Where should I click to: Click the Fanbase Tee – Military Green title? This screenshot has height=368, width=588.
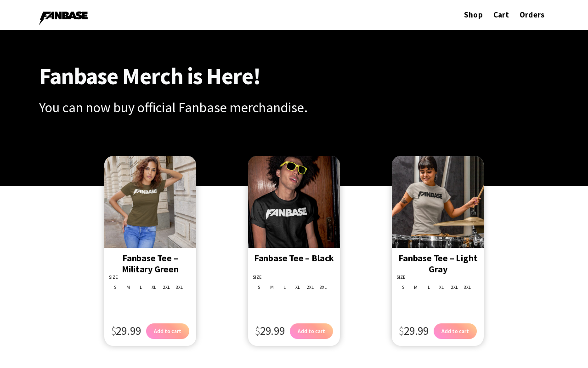[x=150, y=264]
